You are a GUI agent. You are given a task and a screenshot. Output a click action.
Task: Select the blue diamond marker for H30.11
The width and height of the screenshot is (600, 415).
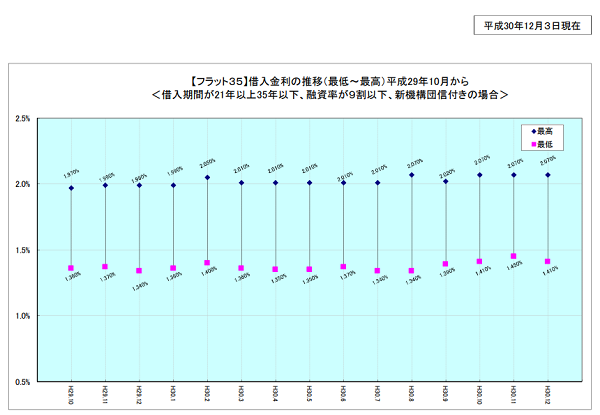pos(514,175)
